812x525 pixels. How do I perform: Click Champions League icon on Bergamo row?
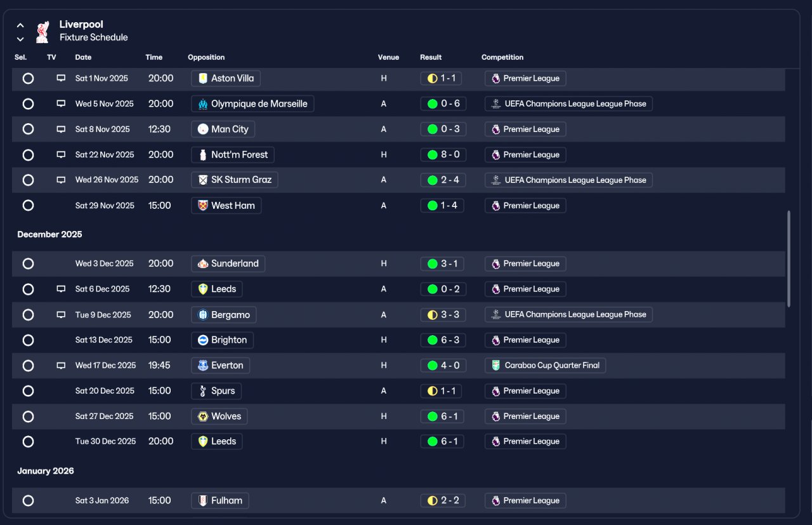pos(496,314)
